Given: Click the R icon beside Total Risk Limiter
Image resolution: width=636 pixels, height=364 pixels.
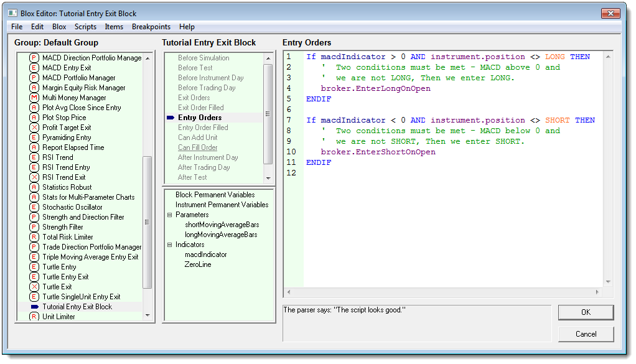Looking at the screenshot, I should [x=34, y=237].
